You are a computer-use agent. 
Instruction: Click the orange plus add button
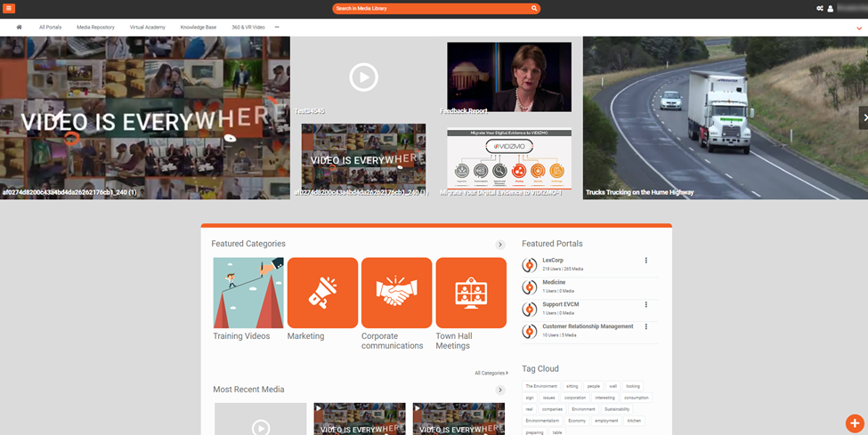(x=854, y=423)
